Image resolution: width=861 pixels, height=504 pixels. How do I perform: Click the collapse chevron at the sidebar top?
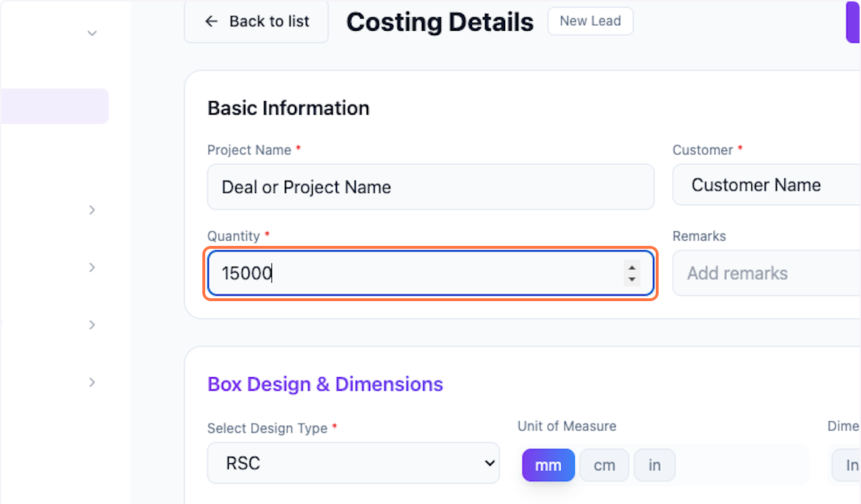pos(92,33)
